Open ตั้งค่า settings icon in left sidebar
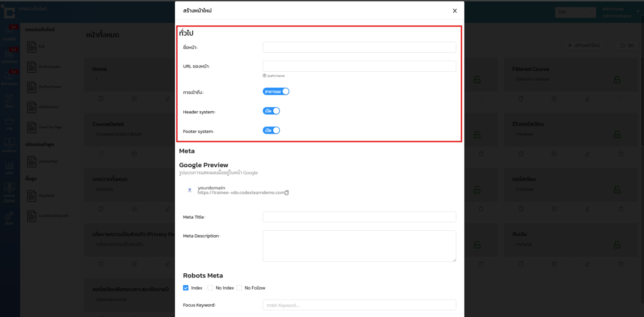The height and width of the screenshot is (317, 644). click(x=9, y=217)
